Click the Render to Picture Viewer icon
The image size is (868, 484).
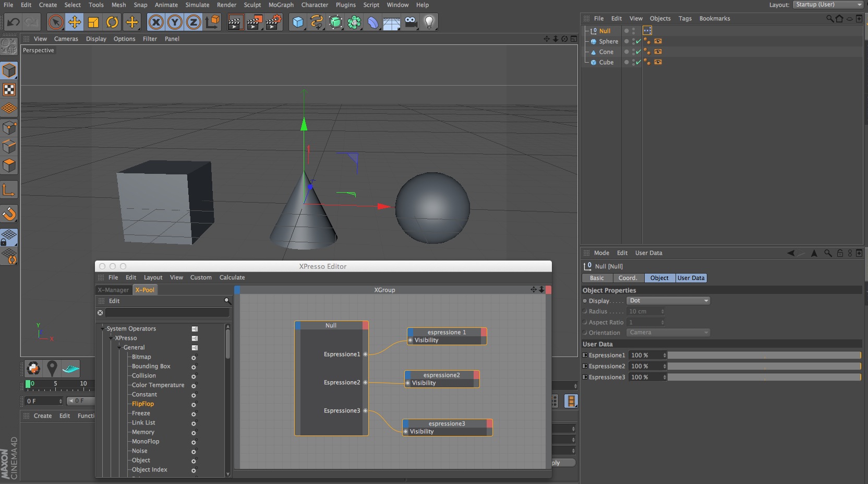(x=254, y=22)
